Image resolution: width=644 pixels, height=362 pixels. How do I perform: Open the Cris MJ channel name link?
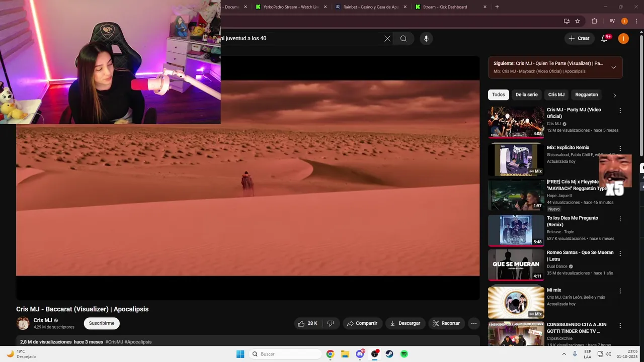(x=43, y=320)
